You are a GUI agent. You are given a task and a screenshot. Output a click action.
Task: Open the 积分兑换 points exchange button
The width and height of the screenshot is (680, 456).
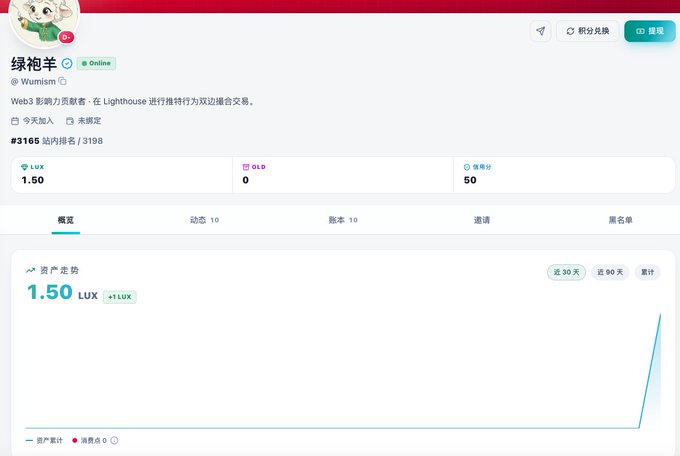click(x=588, y=31)
